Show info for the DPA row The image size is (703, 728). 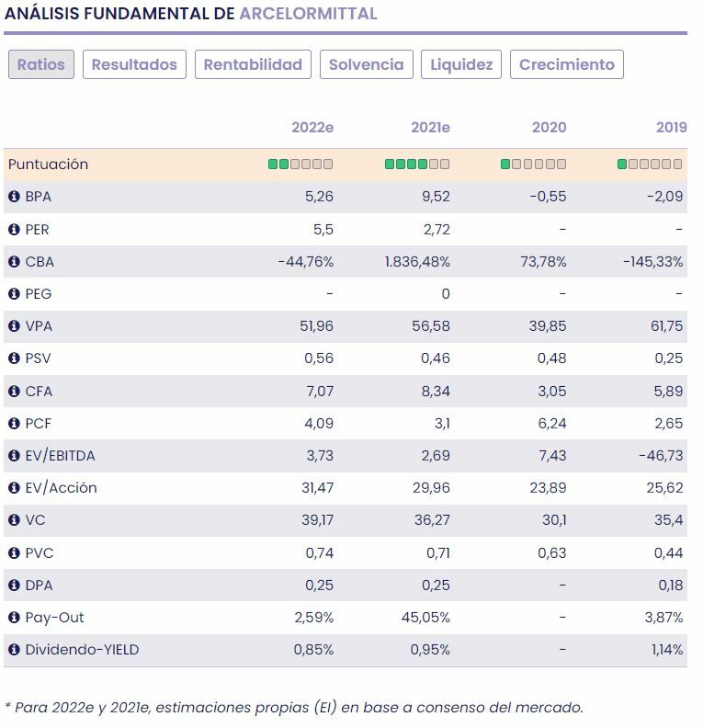[x=14, y=586]
